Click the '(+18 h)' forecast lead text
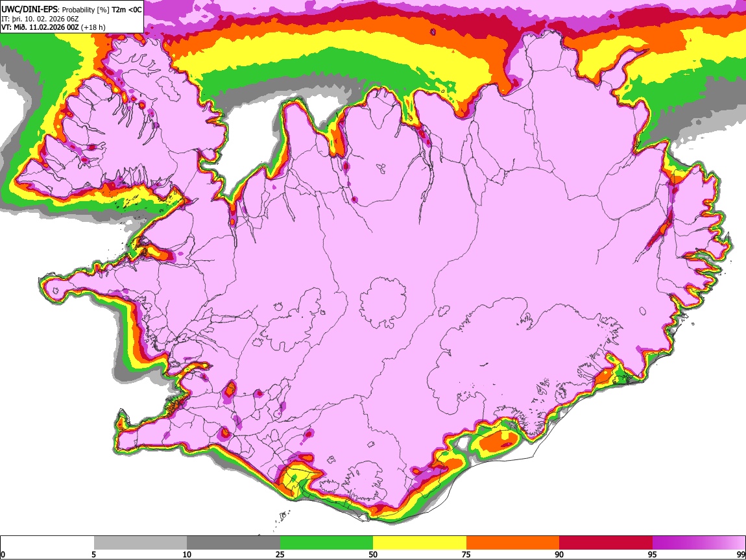This screenshot has width=746, height=560. [93, 27]
